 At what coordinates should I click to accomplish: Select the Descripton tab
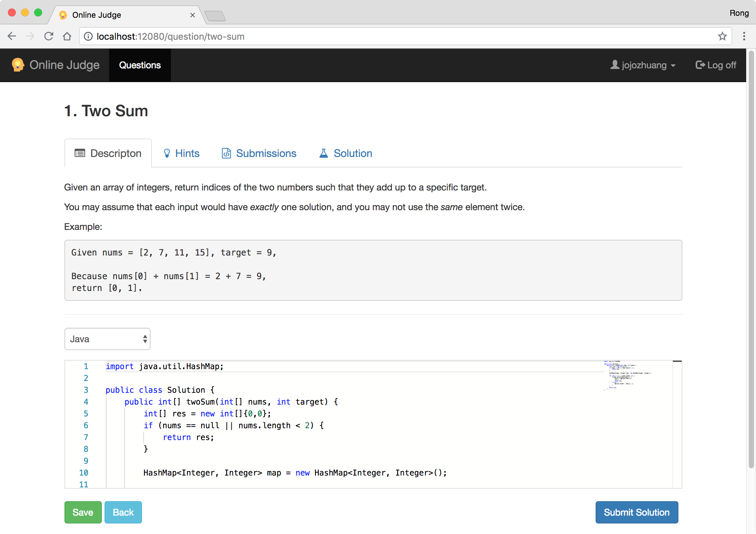click(x=108, y=153)
